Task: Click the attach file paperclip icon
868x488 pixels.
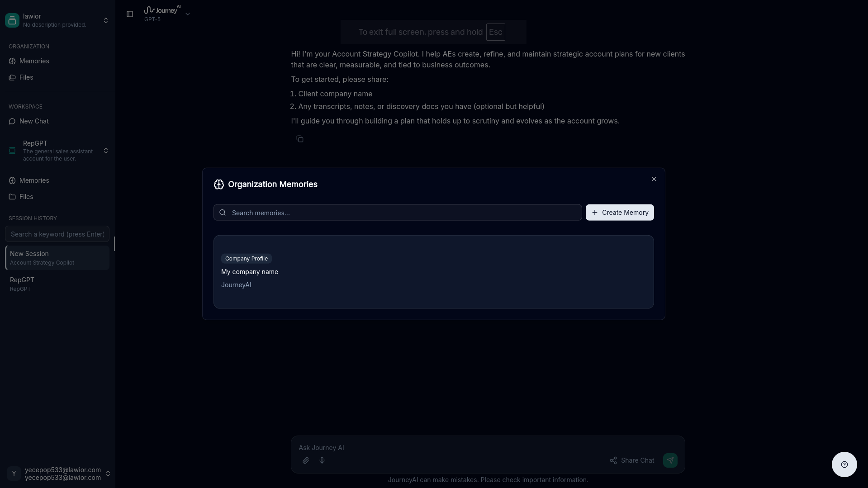Action: click(306, 460)
